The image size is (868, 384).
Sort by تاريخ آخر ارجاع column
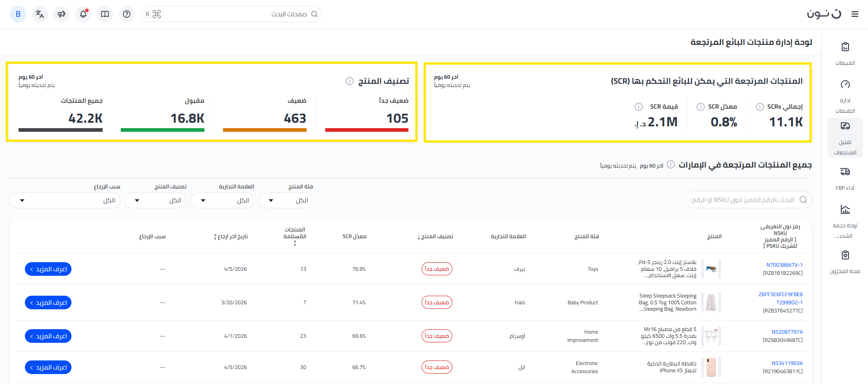coord(231,236)
